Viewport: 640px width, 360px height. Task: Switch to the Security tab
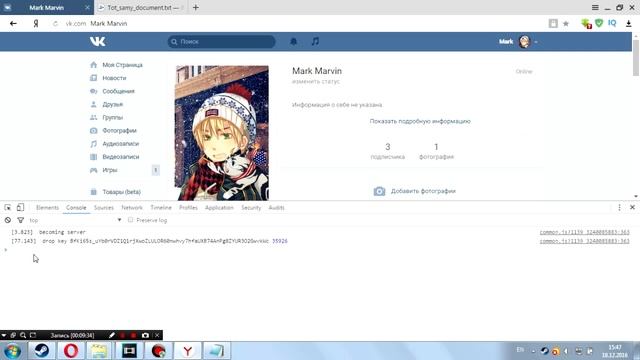click(x=251, y=208)
